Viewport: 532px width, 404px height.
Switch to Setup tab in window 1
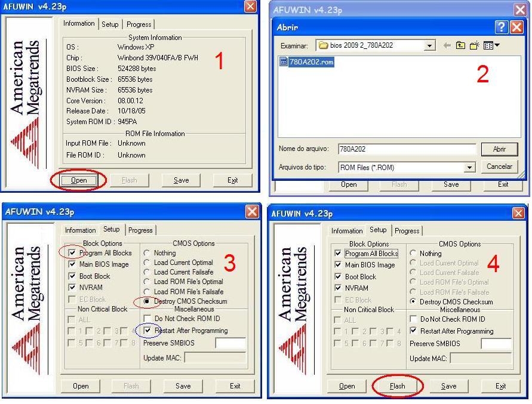110,24
